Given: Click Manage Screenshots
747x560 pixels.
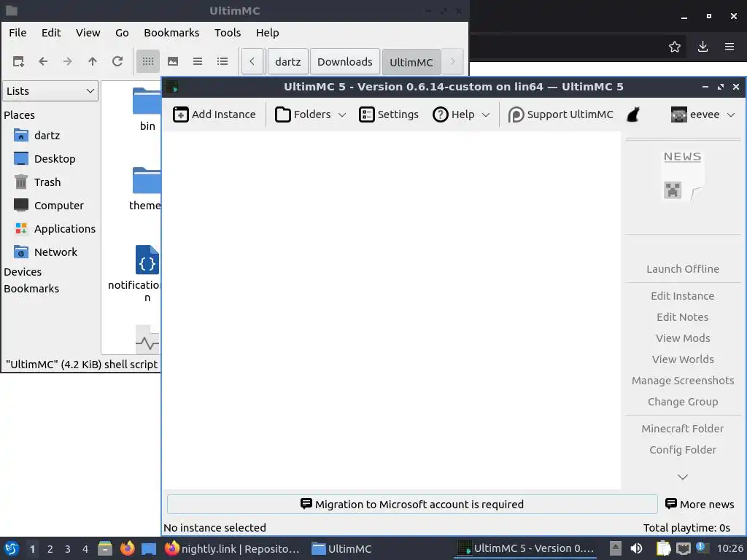Looking at the screenshot, I should click(683, 381).
